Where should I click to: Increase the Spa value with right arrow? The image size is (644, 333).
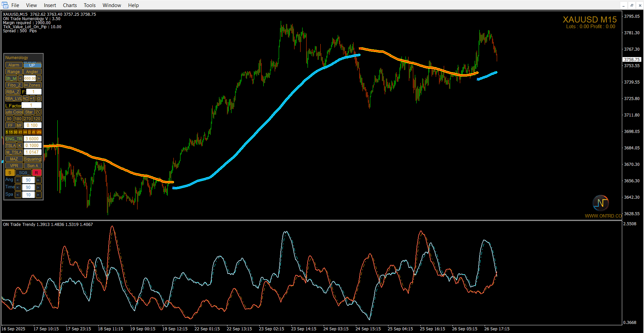38,195
